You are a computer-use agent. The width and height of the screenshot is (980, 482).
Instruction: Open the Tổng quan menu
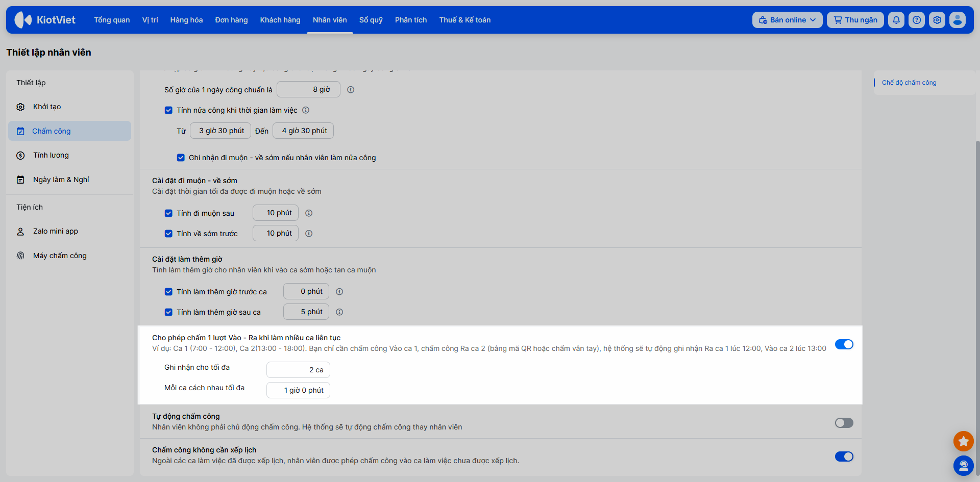click(x=112, y=20)
